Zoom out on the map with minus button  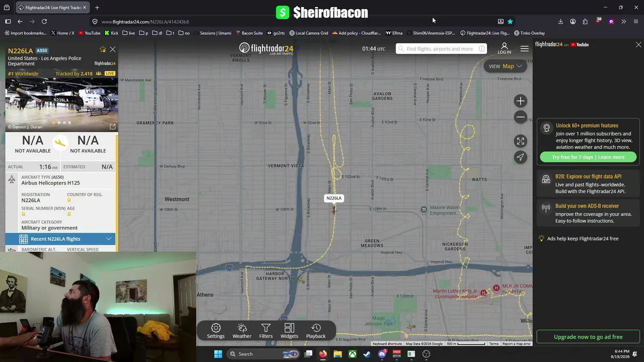pyautogui.click(x=520, y=117)
